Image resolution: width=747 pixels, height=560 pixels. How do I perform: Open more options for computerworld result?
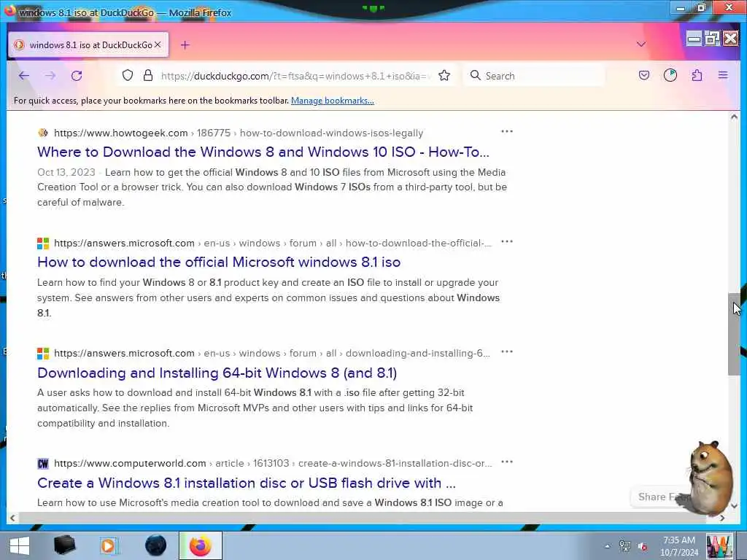tap(507, 462)
